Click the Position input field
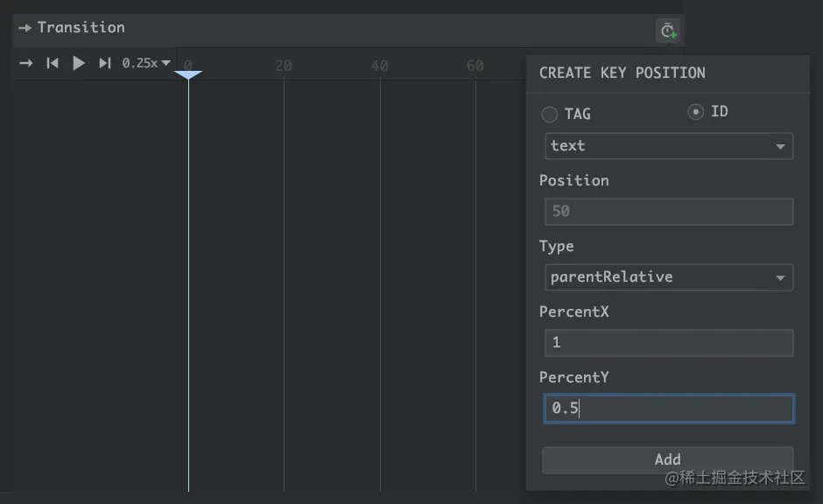 tap(669, 212)
